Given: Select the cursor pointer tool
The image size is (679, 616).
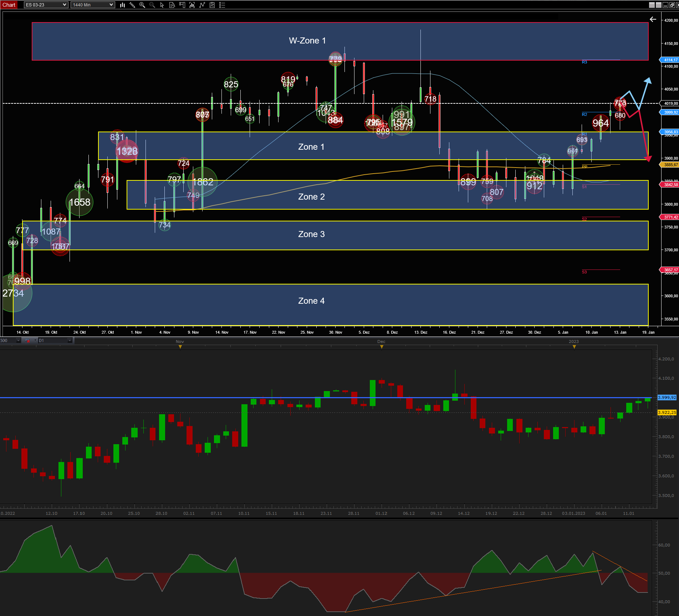Looking at the screenshot, I should [x=162, y=5].
